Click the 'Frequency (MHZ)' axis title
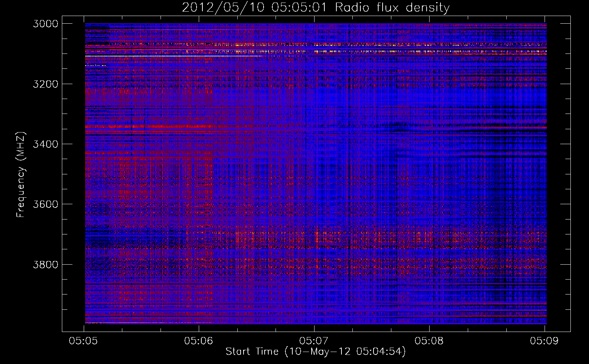This screenshot has height=364, width=589. coord(21,175)
